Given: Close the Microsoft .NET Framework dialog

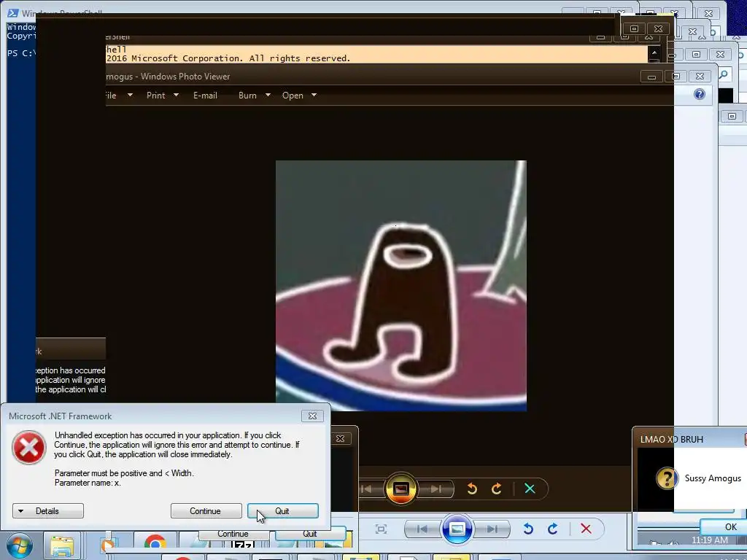Looking at the screenshot, I should (x=312, y=416).
